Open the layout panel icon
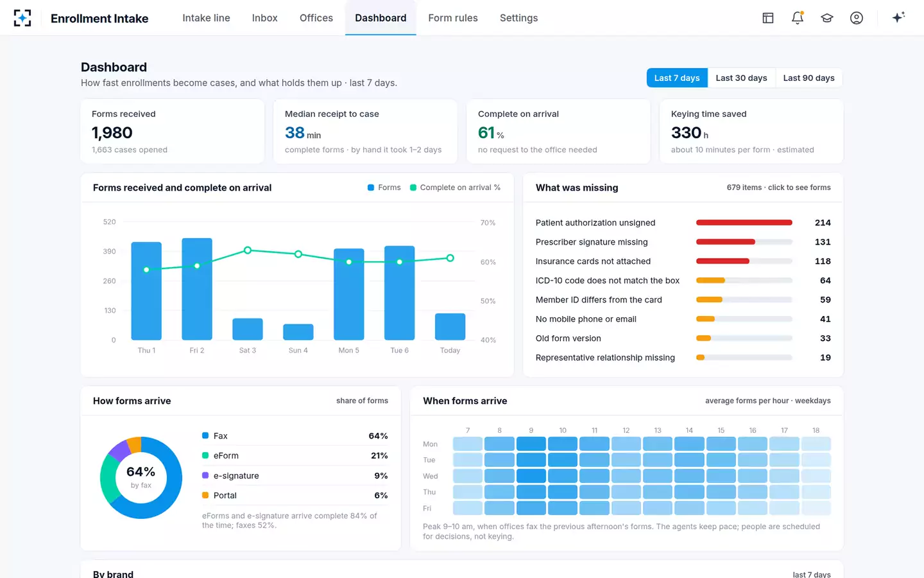Viewport: 924px width, 578px height. (768, 18)
